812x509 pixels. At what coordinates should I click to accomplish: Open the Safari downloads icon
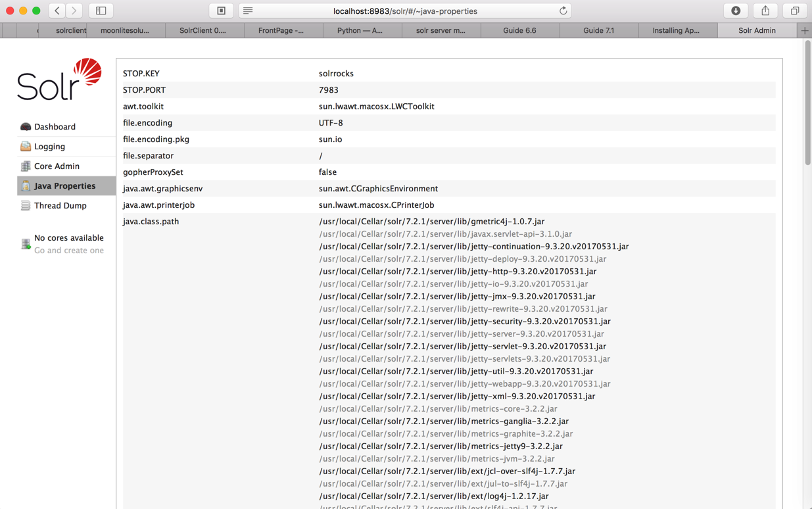coord(736,11)
